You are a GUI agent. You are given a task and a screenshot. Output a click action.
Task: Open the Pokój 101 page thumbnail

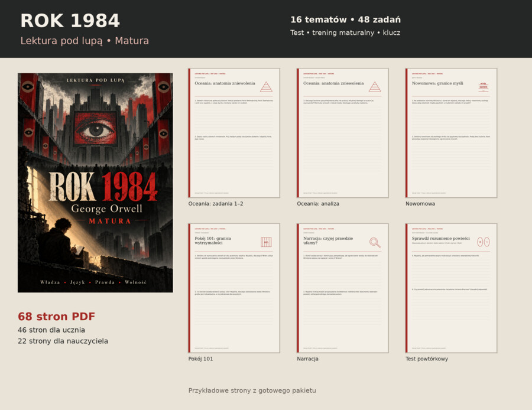click(x=234, y=288)
